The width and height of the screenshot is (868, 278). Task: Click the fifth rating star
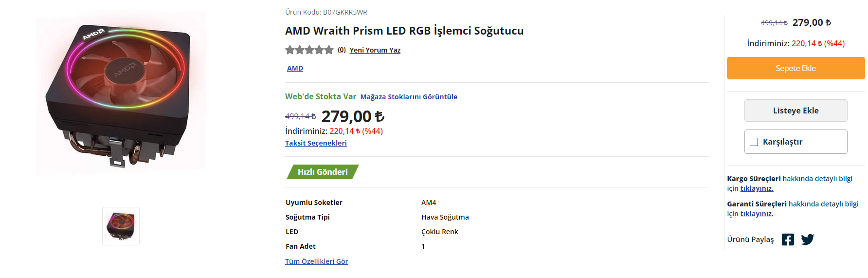point(329,50)
